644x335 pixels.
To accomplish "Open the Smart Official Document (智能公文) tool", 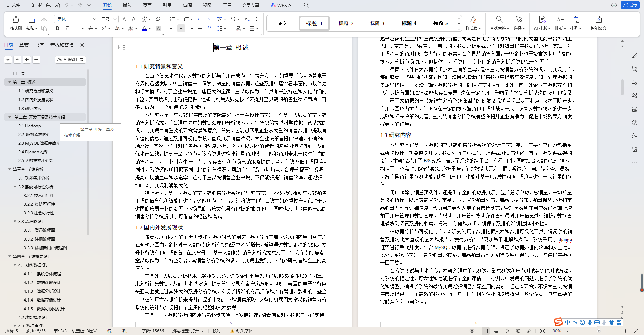I will click(599, 23).
